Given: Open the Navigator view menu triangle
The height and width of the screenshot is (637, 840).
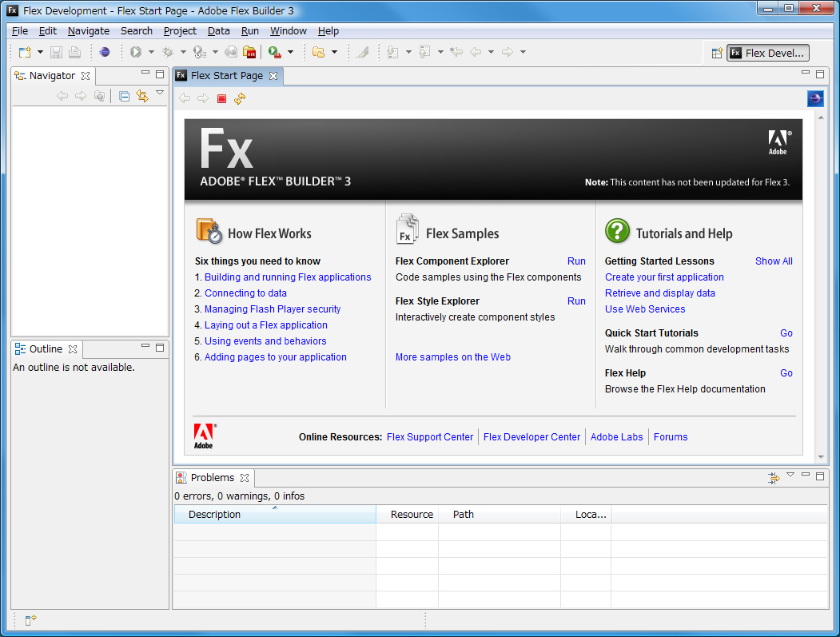Looking at the screenshot, I should point(160,94).
